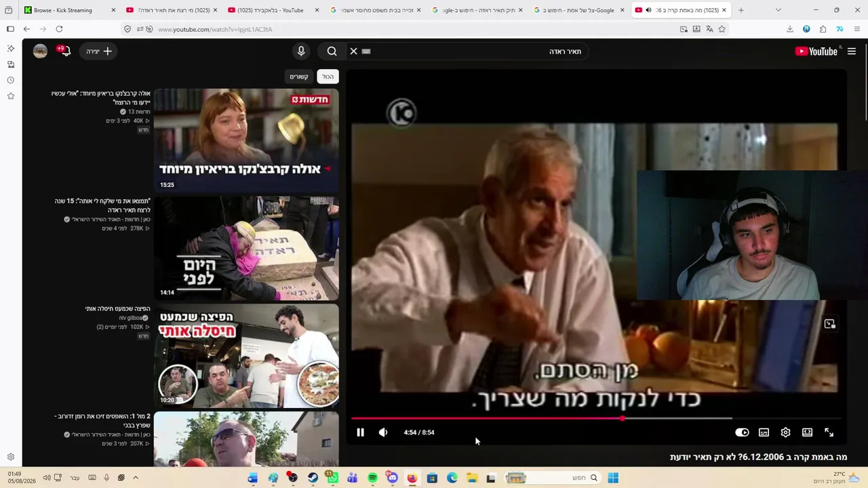Mute the playing tab via its speaker icon

coord(648,10)
